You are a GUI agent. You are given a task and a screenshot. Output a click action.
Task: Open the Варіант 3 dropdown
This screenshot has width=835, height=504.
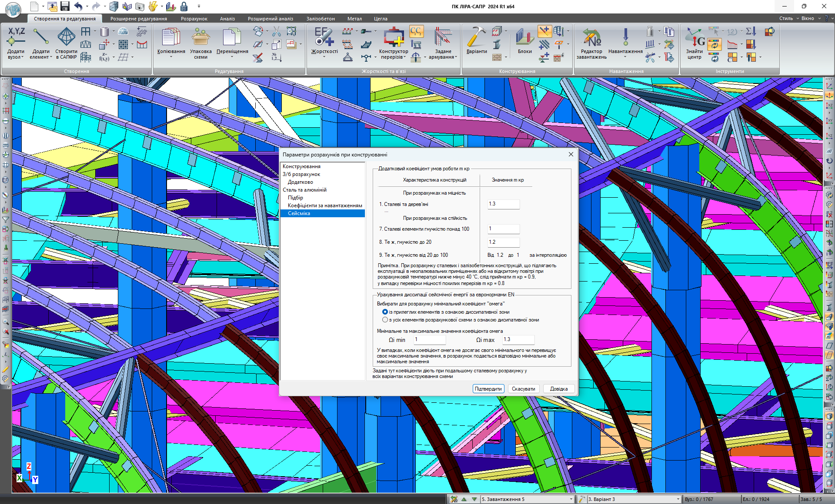coord(678,499)
